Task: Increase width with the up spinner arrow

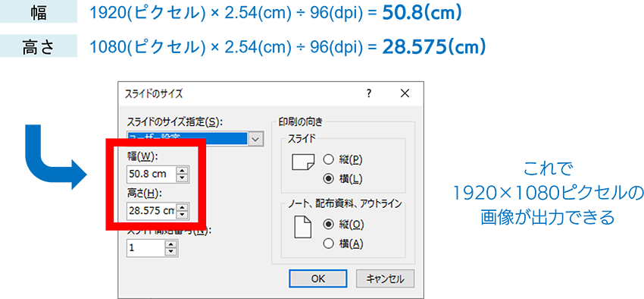Action: [182, 170]
